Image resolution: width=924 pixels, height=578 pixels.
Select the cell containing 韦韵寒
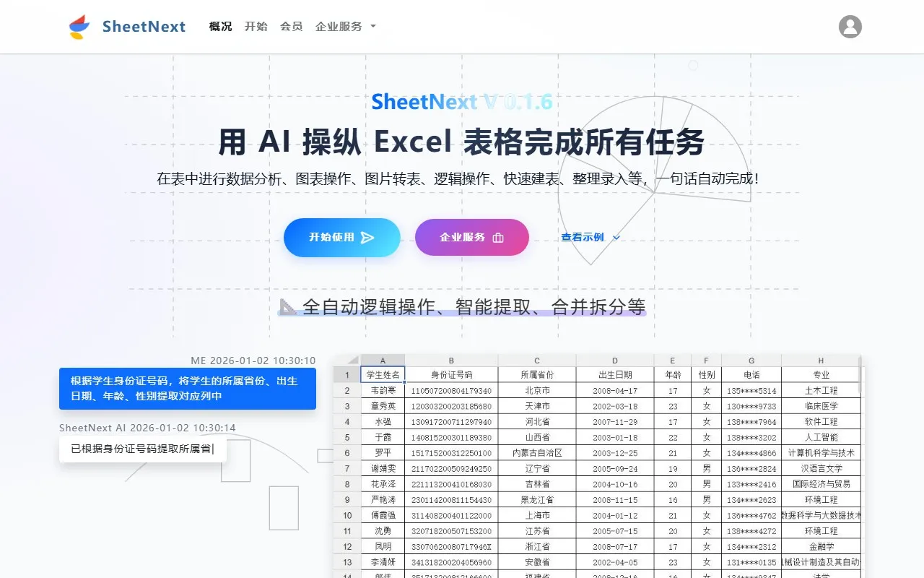coord(383,390)
